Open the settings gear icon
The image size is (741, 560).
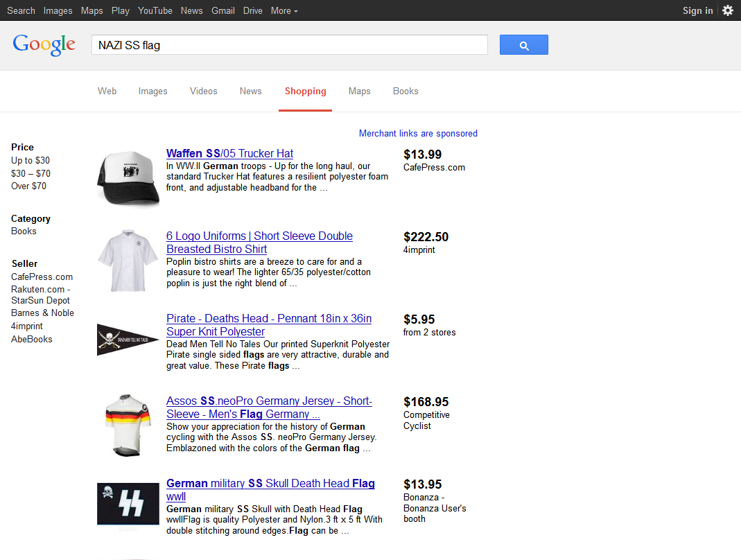point(728,10)
